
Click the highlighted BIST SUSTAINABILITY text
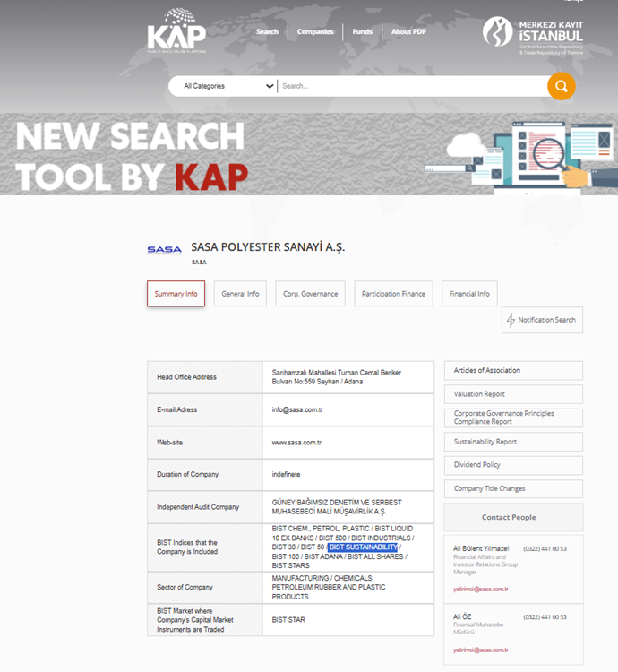363,547
